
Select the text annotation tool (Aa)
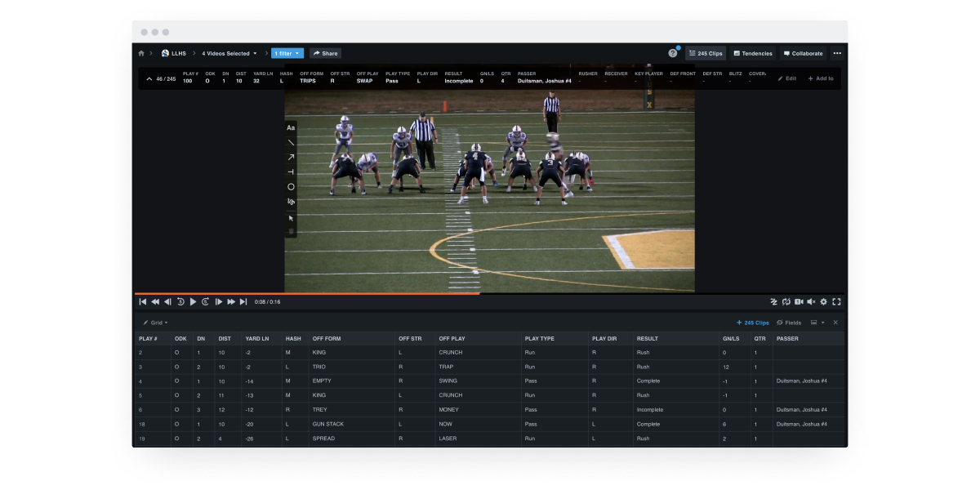tap(291, 128)
